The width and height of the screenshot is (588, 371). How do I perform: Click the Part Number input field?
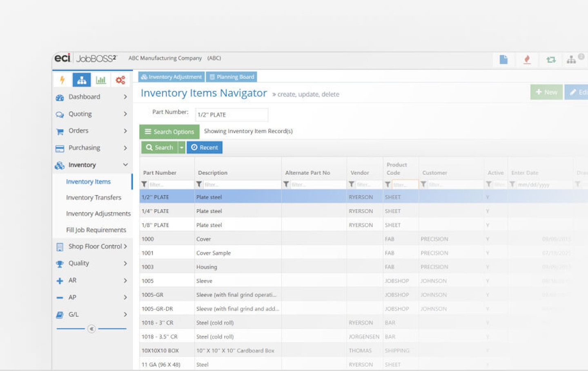pos(232,115)
